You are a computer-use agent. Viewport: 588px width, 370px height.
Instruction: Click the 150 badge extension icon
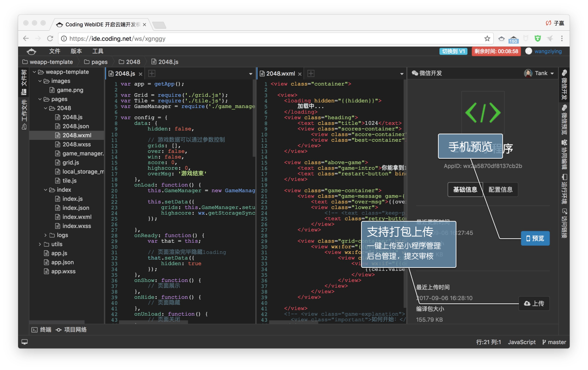tap(513, 39)
